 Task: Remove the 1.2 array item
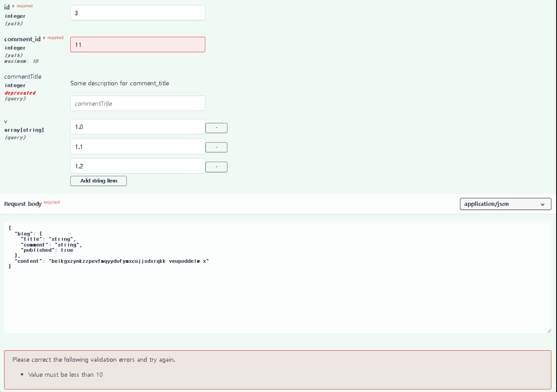[x=216, y=167]
